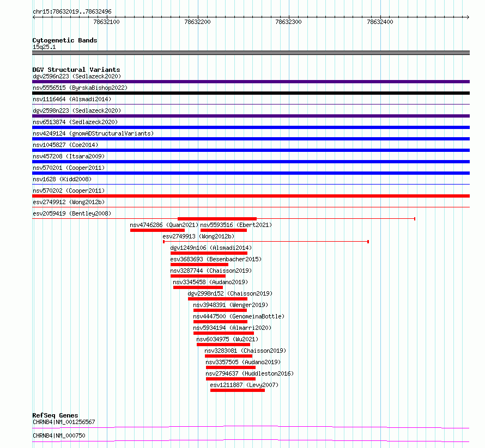Open the dgv2998n152 (Chaisson2019) label
The height and width of the screenshot is (448, 485).
pyautogui.click(x=230, y=293)
